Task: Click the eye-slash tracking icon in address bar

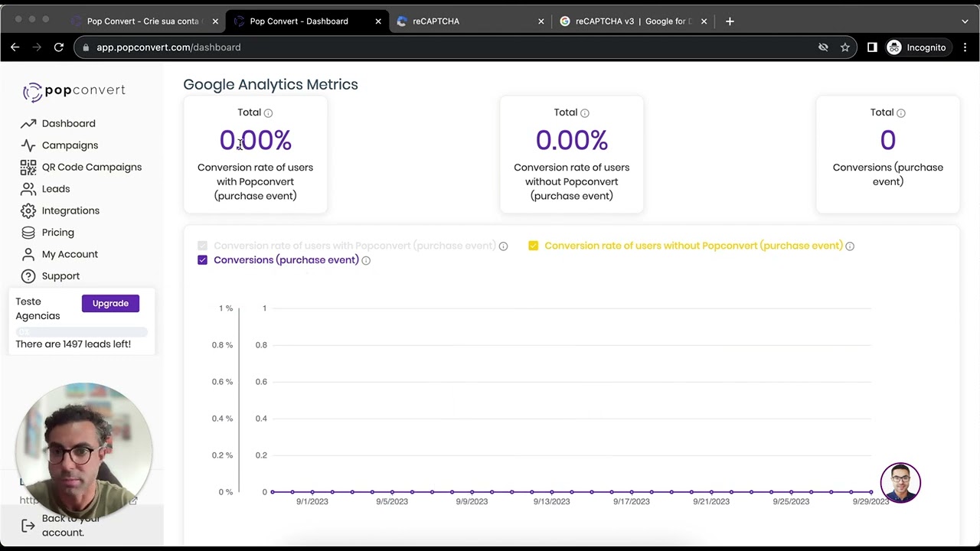Action: 823,47
